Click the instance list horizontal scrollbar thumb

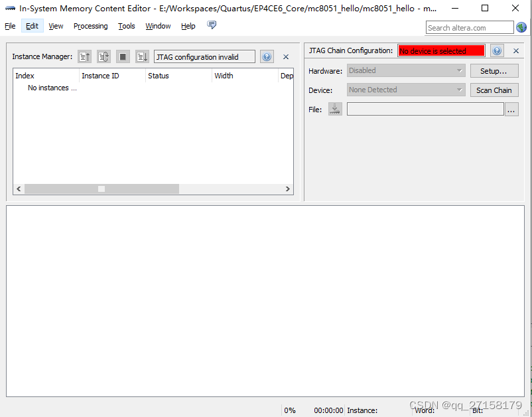click(101, 189)
